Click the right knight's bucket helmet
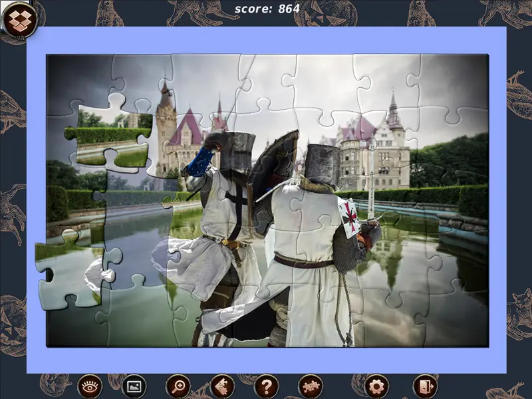The image size is (532, 399). coord(323,164)
